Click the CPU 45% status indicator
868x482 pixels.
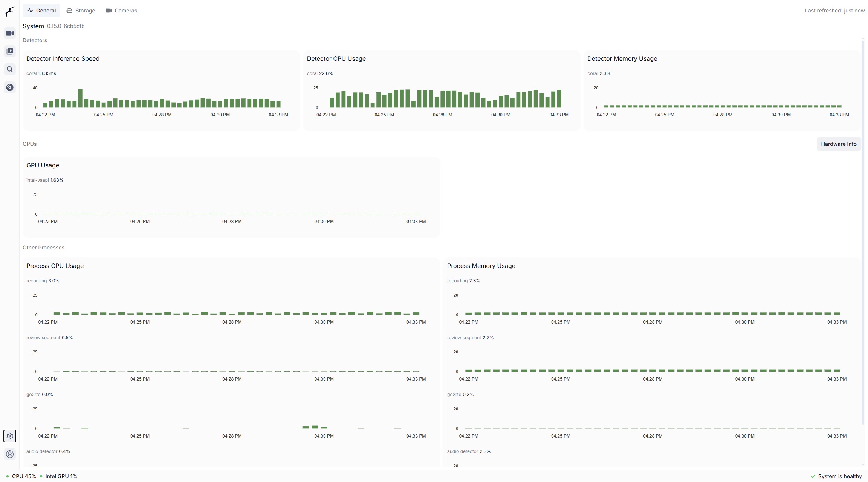[x=21, y=476]
